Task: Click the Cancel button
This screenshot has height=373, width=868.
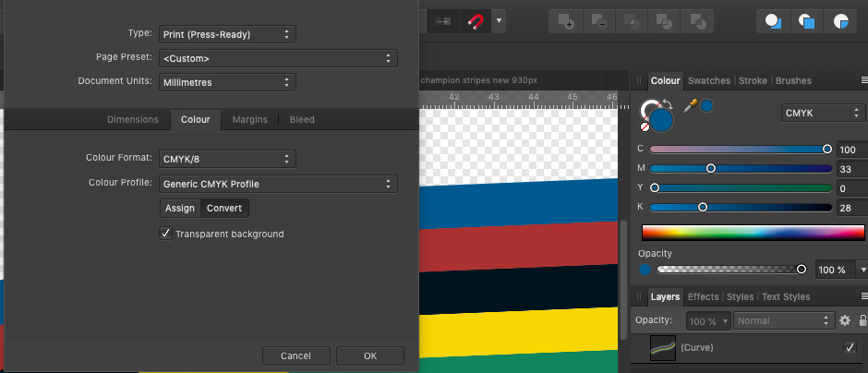Action: pyautogui.click(x=295, y=355)
